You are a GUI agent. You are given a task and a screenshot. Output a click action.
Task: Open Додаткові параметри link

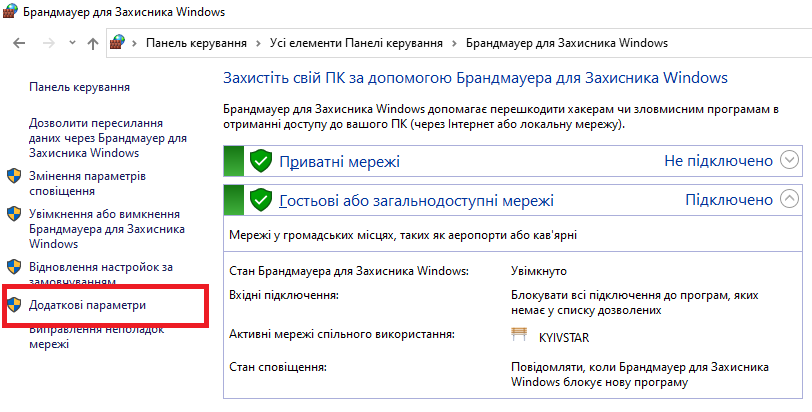[87, 305]
